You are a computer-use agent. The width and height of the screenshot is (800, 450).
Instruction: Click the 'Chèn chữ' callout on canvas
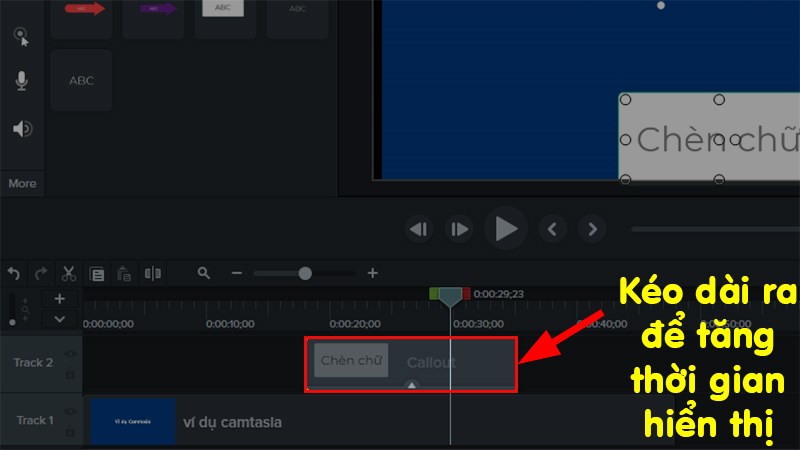pos(709,137)
